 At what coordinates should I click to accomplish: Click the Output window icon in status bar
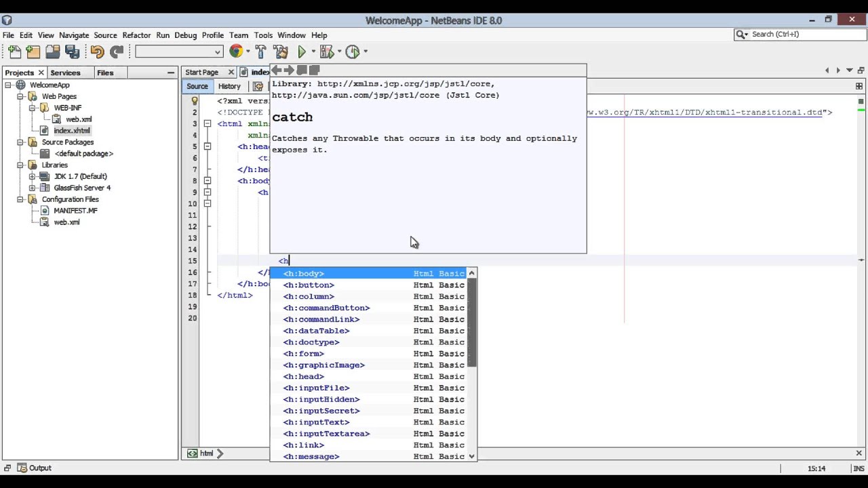click(22, 468)
